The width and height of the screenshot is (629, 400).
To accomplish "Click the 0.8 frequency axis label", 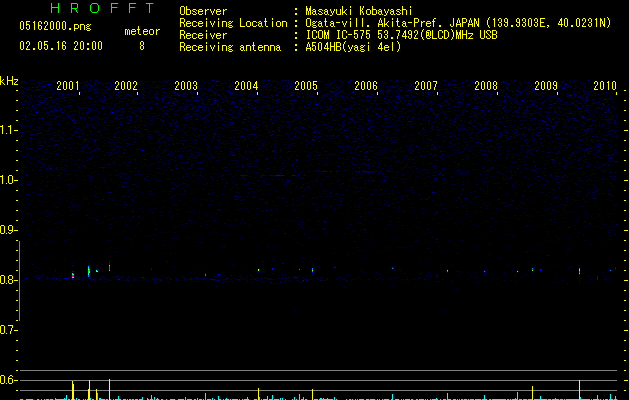I will coord(8,280).
